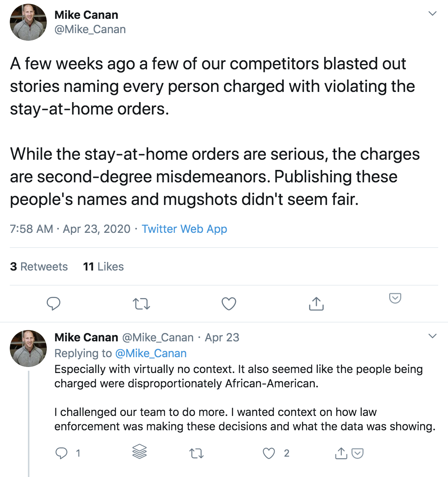Open the Twitter Web App link
Viewport: 448px width, 477px height.
pos(184,229)
